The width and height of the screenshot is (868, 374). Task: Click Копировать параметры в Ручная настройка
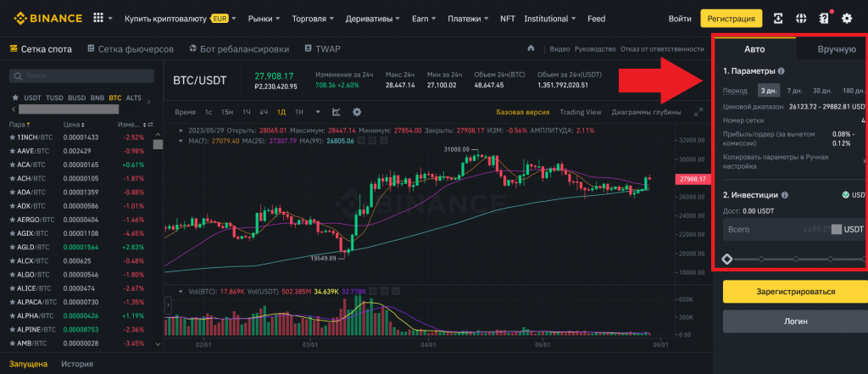tap(795, 161)
